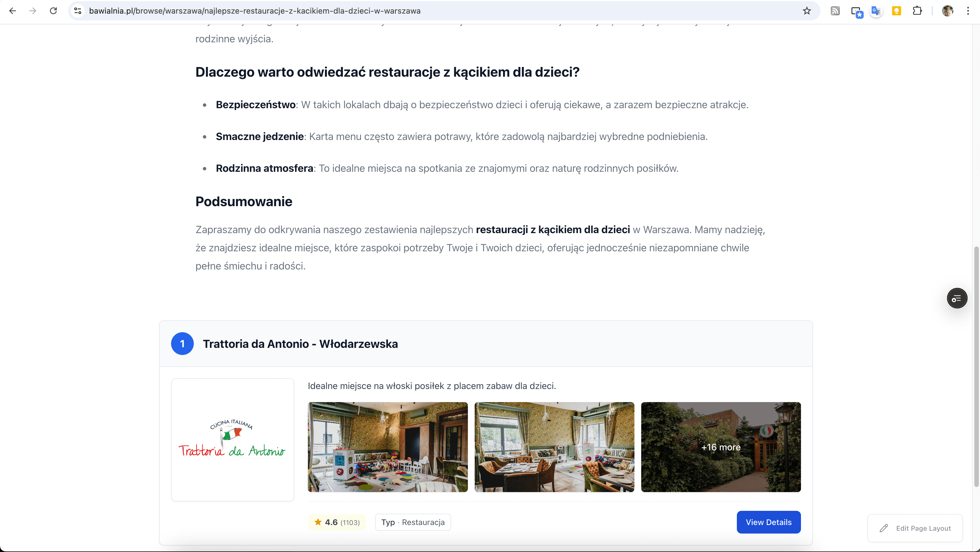The width and height of the screenshot is (980, 552).
Task: Open Chrome three-dot menu
Action: 968,11
